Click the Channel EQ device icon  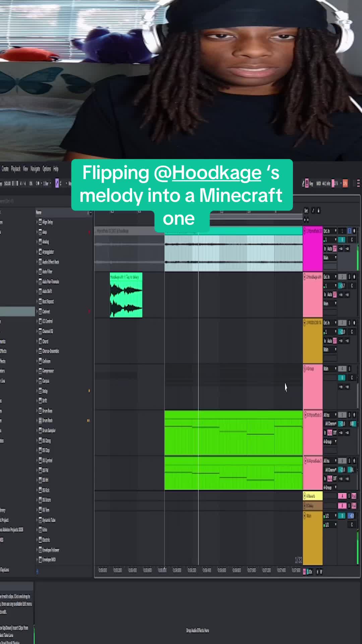40,331
